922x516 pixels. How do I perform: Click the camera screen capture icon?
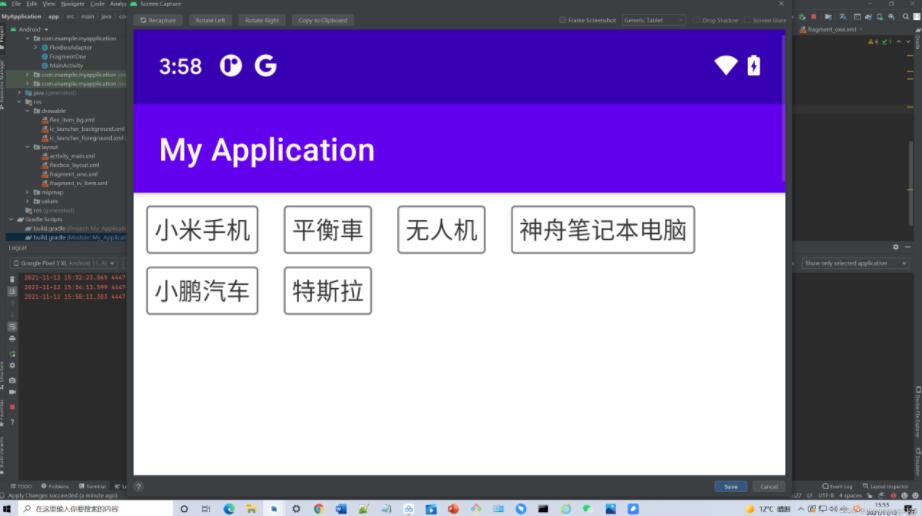click(12, 380)
